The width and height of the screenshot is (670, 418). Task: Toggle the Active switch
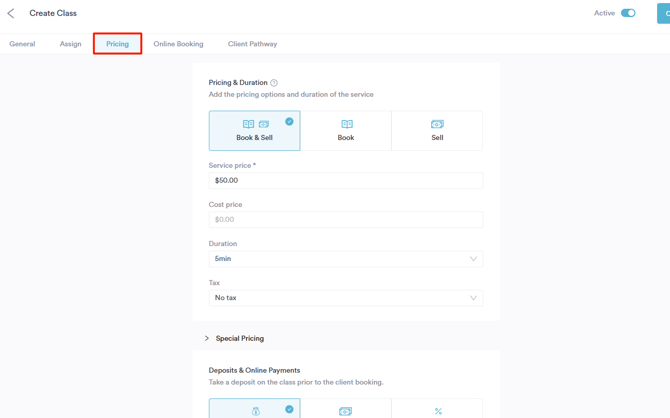(x=628, y=13)
